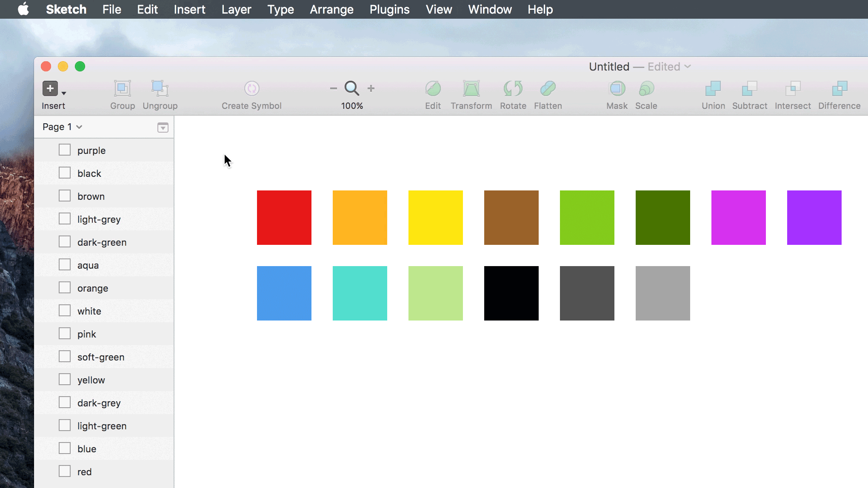Click the Create Symbol toolbar icon
Screen dimensions: 868x488
coord(251,89)
